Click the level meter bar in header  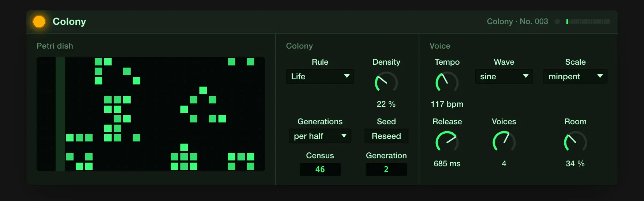[588, 22]
